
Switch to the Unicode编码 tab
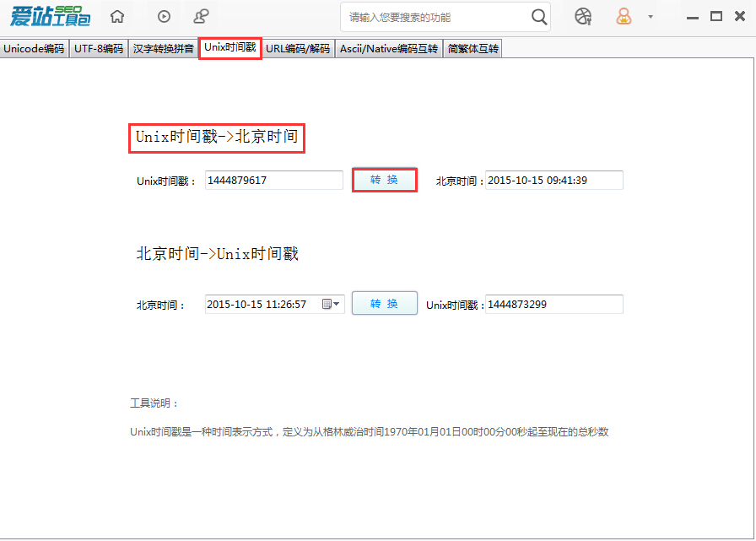[x=34, y=48]
